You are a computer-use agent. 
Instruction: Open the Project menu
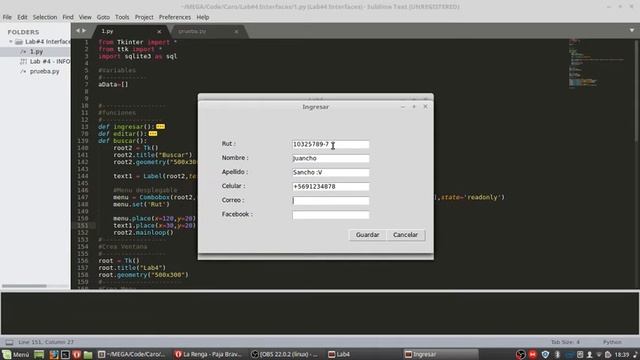coord(144,17)
